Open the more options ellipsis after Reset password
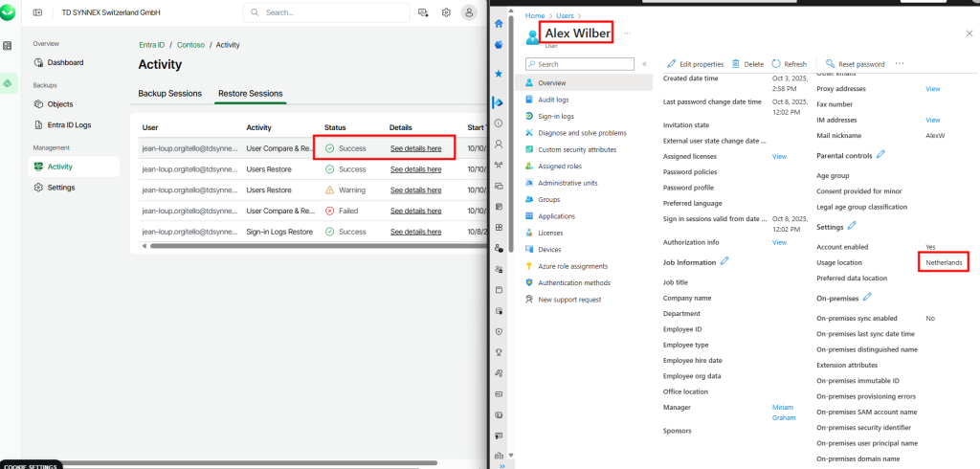The width and height of the screenshot is (980, 469). (x=900, y=64)
